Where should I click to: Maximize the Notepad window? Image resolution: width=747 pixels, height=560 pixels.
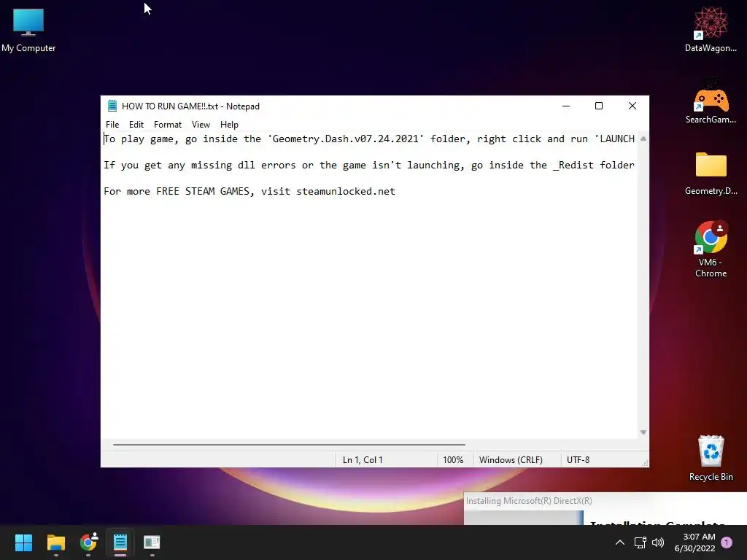click(599, 106)
